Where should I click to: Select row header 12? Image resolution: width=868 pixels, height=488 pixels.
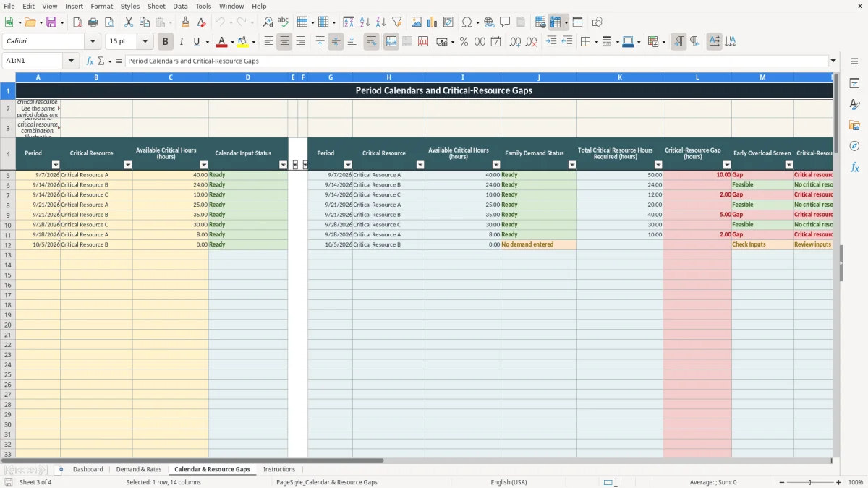click(x=8, y=244)
